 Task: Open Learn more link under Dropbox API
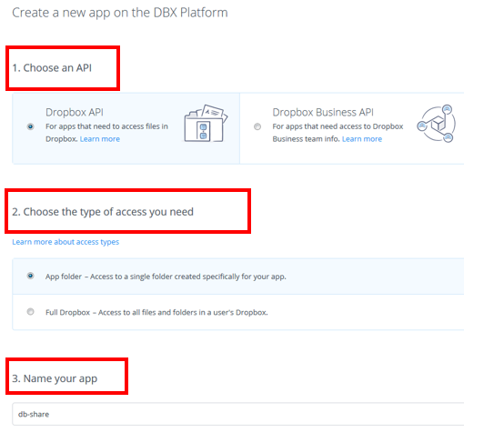pyautogui.click(x=100, y=139)
